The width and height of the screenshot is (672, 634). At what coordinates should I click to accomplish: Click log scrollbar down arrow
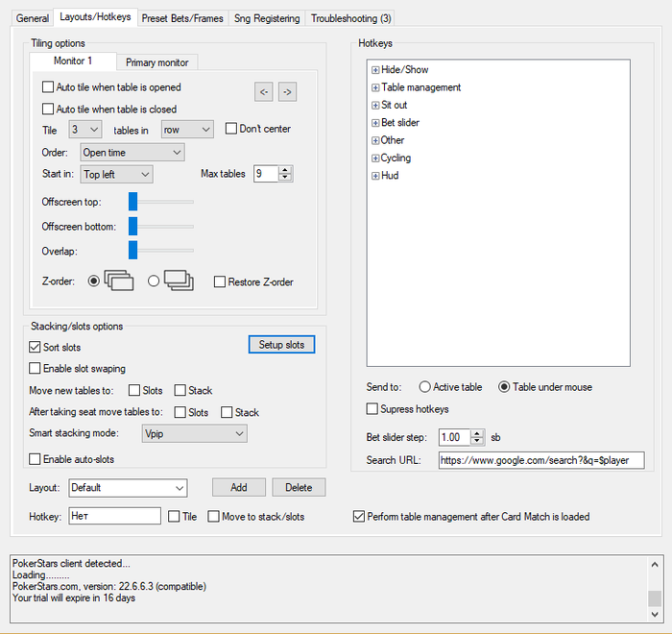(x=655, y=614)
